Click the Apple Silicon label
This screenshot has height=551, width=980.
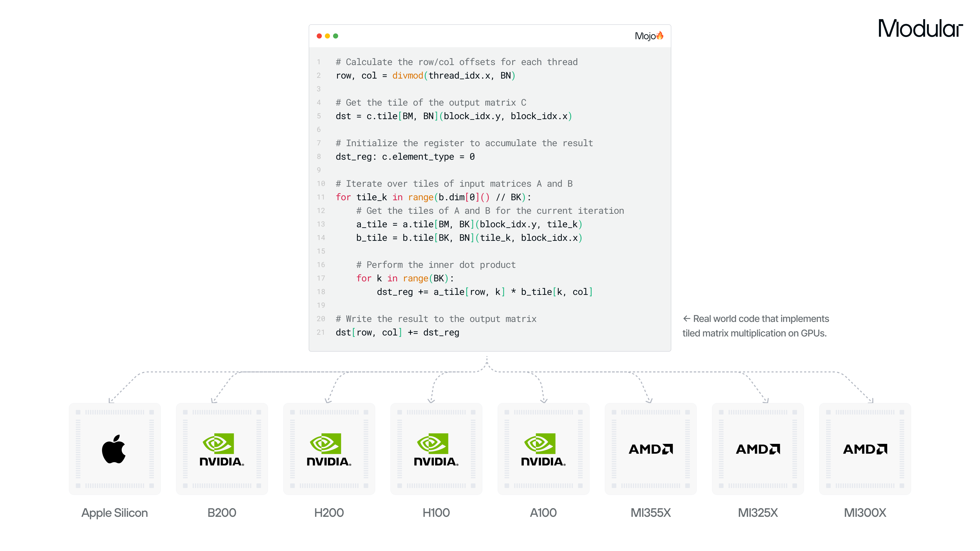click(115, 512)
